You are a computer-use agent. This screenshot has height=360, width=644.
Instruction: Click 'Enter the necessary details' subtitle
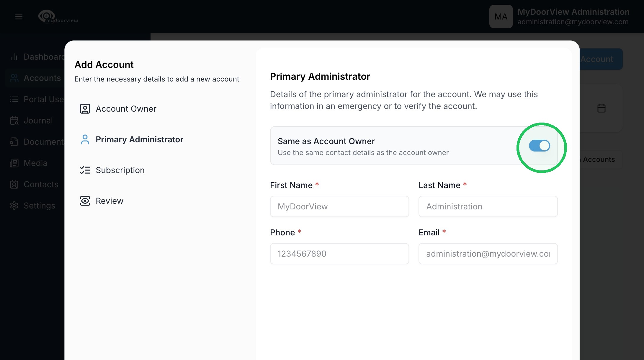[157, 79]
